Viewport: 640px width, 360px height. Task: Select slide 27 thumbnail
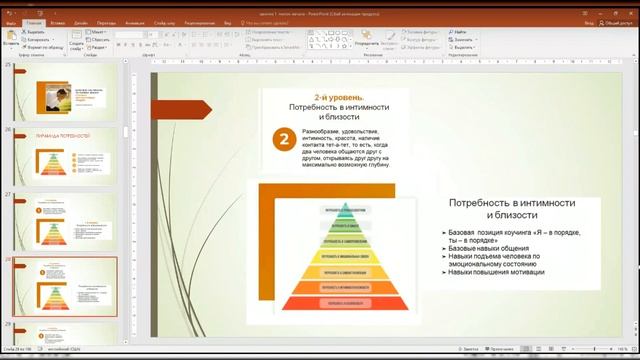pos(65,222)
